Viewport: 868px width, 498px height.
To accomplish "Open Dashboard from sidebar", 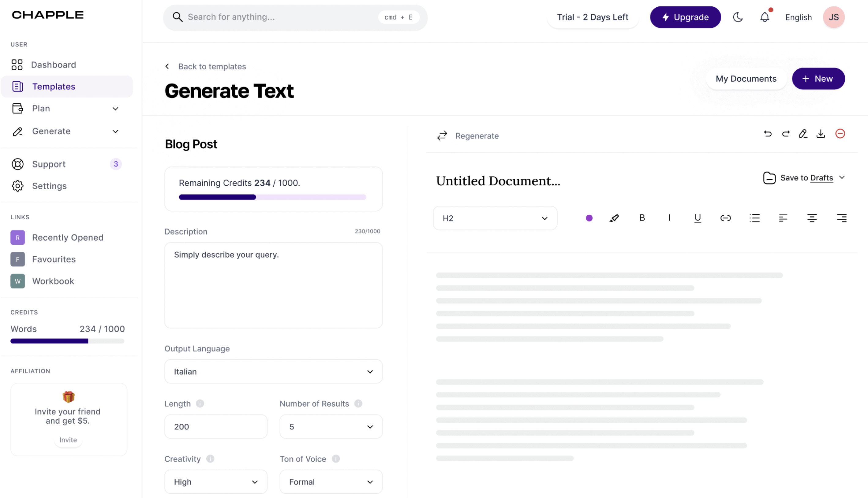I will click(x=53, y=65).
